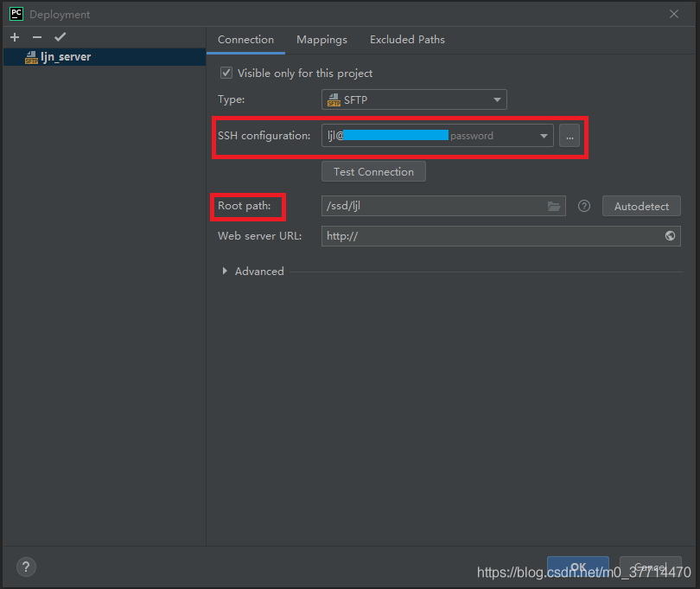Open the Type SFTP dropdown

(x=414, y=100)
